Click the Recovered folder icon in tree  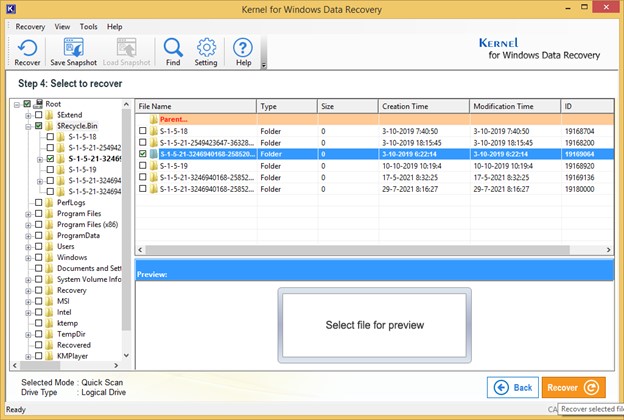[49, 345]
